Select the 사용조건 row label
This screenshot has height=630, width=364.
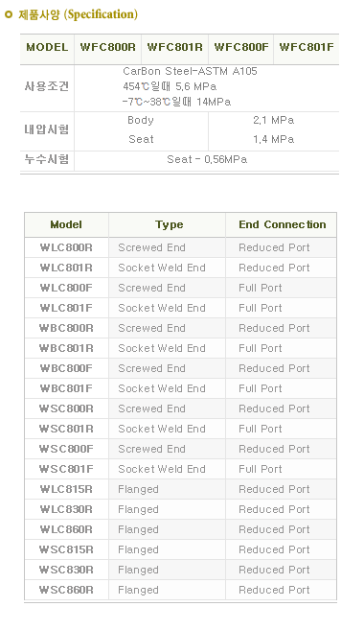[47, 86]
